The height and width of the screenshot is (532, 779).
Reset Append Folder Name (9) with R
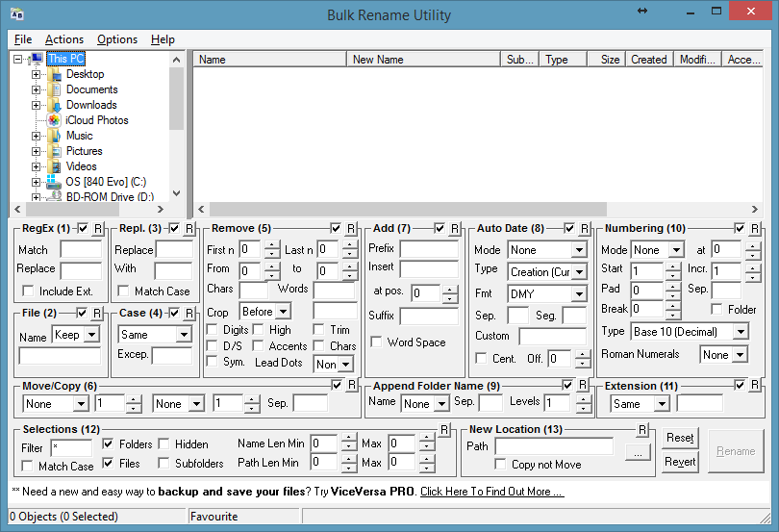583,385
